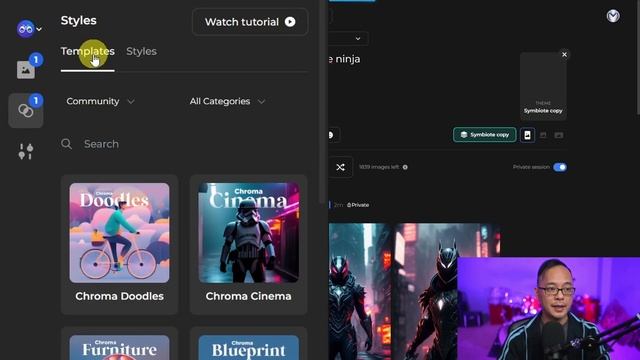
Task: Click the play icon beside Watch tutorial
Action: 290,22
